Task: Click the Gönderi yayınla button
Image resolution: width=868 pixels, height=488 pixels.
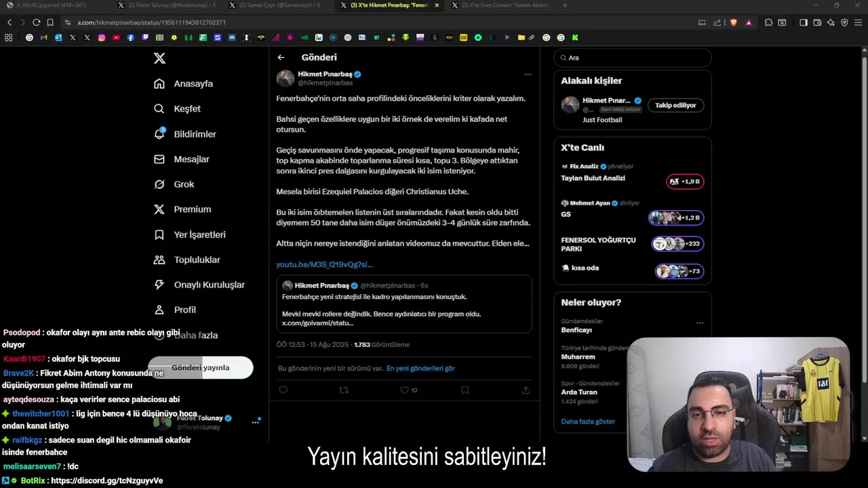Action: 201,367
